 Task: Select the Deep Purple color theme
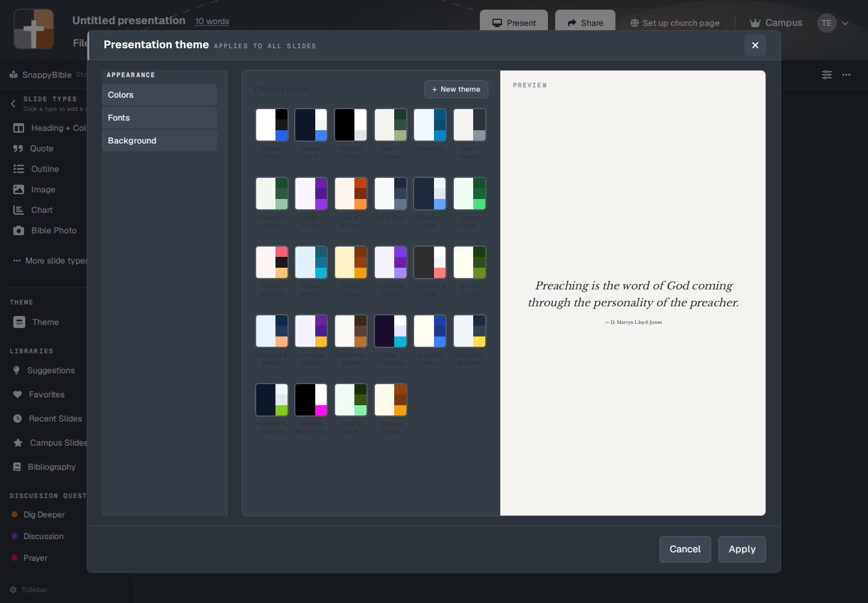pyautogui.click(x=311, y=194)
